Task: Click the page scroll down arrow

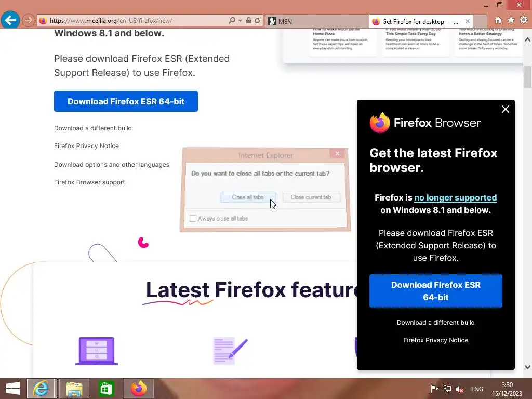Action: [x=527, y=367]
